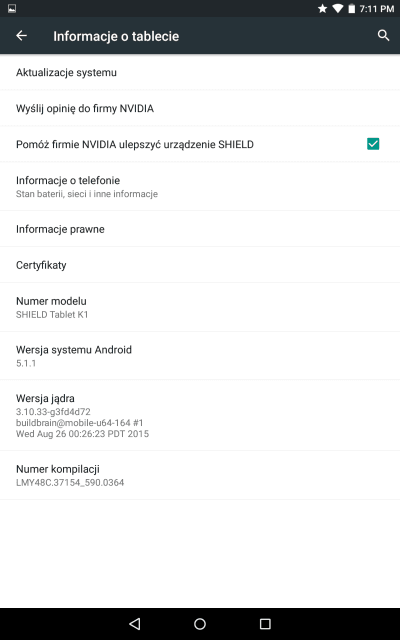Tap the Wi-Fi signal status icon
Image resolution: width=400 pixels, height=640 pixels.
click(x=338, y=9)
